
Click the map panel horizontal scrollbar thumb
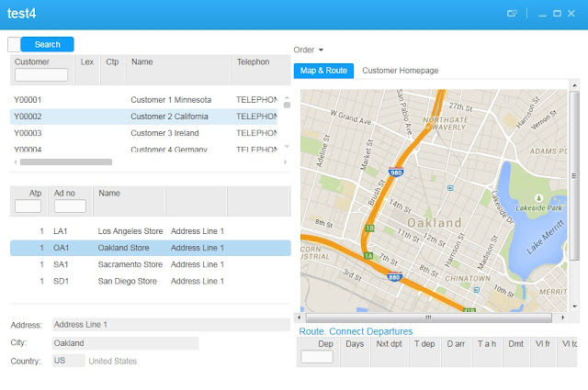tap(429, 318)
